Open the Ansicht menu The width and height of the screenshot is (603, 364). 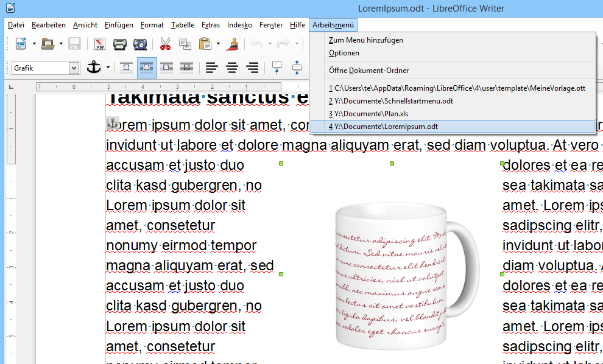click(85, 25)
